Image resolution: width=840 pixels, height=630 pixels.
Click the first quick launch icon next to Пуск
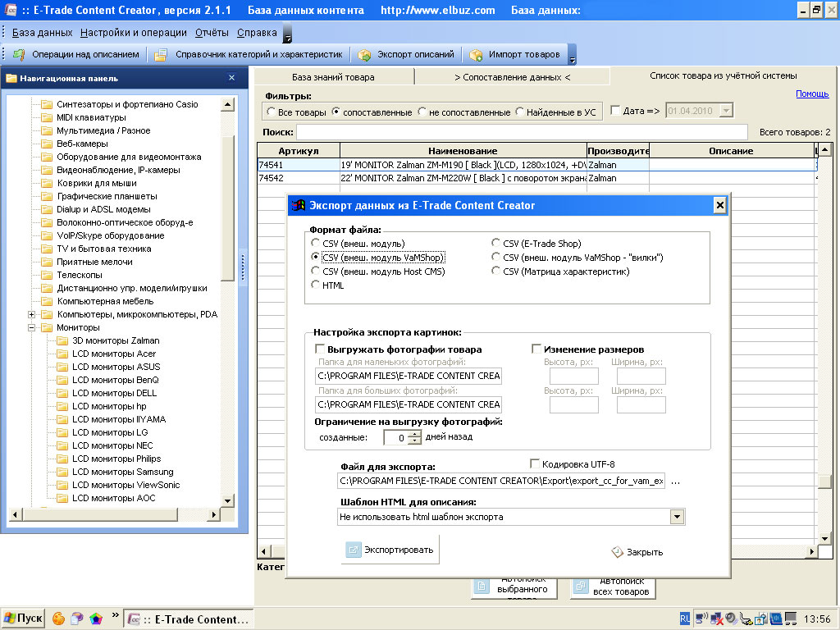pos(58,619)
